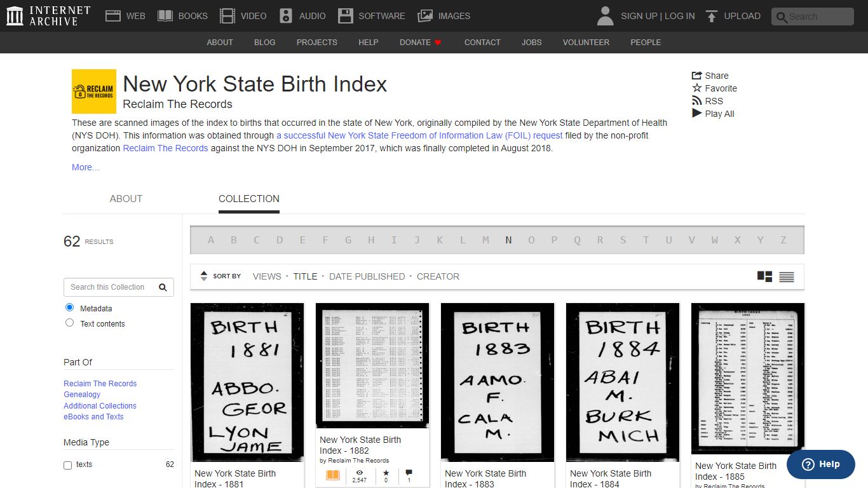This screenshot has width=868, height=488.
Task: Open the Images section icon
Action: coord(425,16)
